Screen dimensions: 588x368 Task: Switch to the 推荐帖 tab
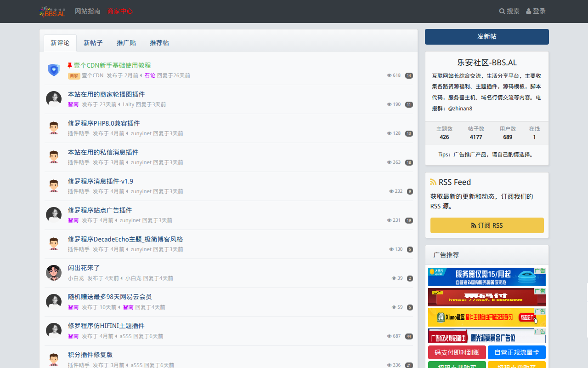coord(160,43)
